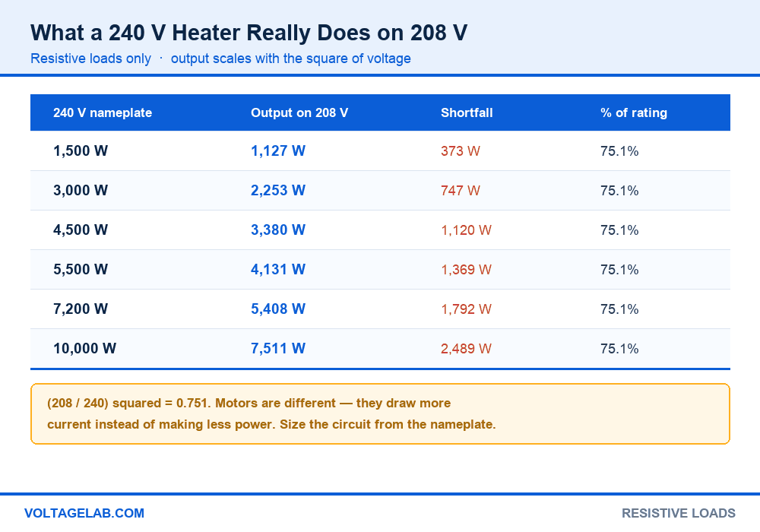Viewport: 760px width, 532px height.
Task: Select the '5,500 W' nameplate cell
Action: pos(81,269)
